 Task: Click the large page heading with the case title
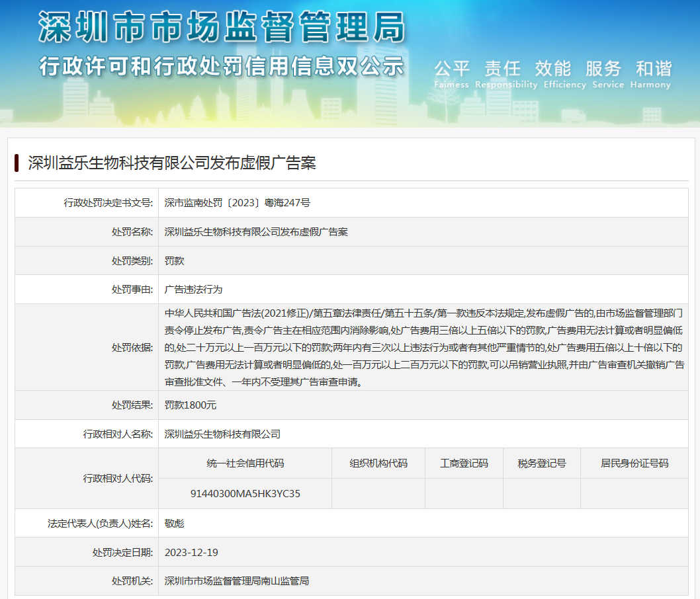tap(172, 163)
